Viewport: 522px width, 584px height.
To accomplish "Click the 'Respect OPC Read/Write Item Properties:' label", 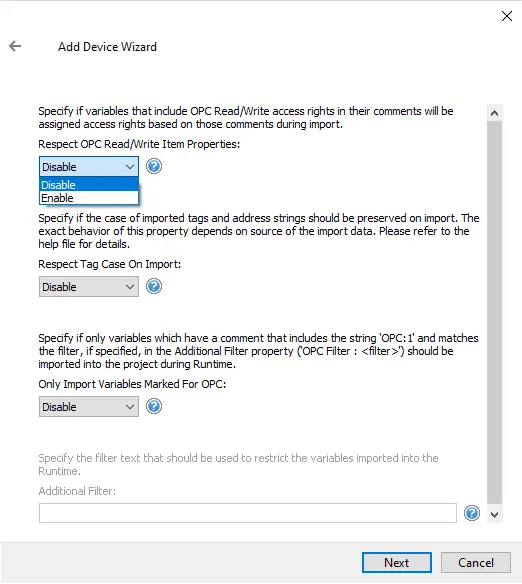I will pyautogui.click(x=139, y=144).
